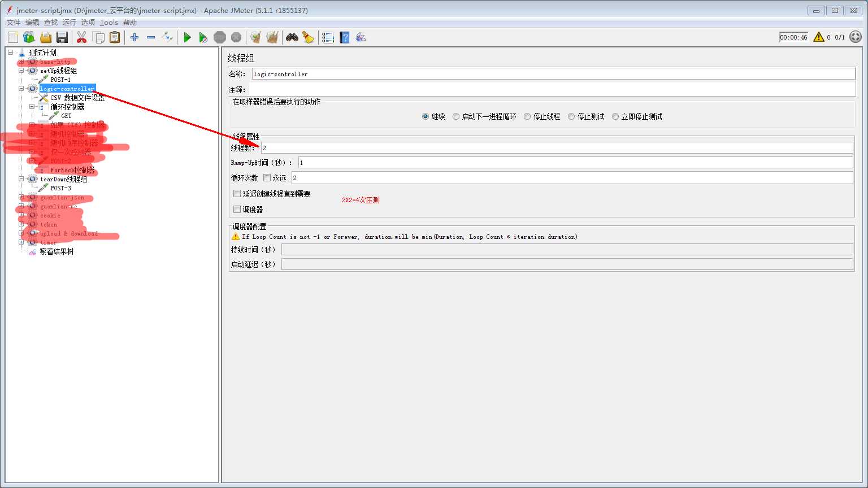Enable the 调度器 checkbox
This screenshot has width=868, height=488.
237,210
